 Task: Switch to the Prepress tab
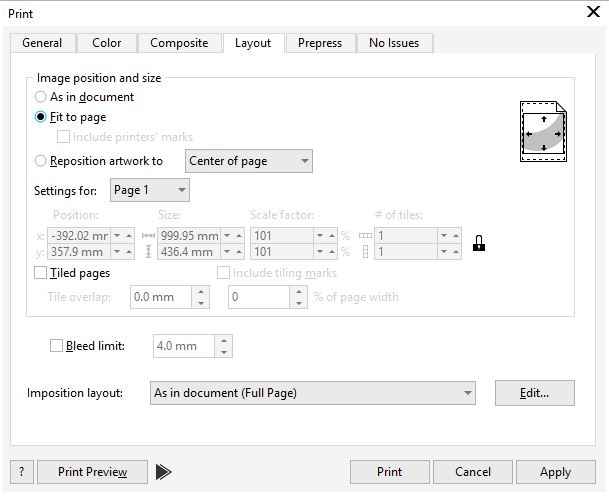pos(320,43)
